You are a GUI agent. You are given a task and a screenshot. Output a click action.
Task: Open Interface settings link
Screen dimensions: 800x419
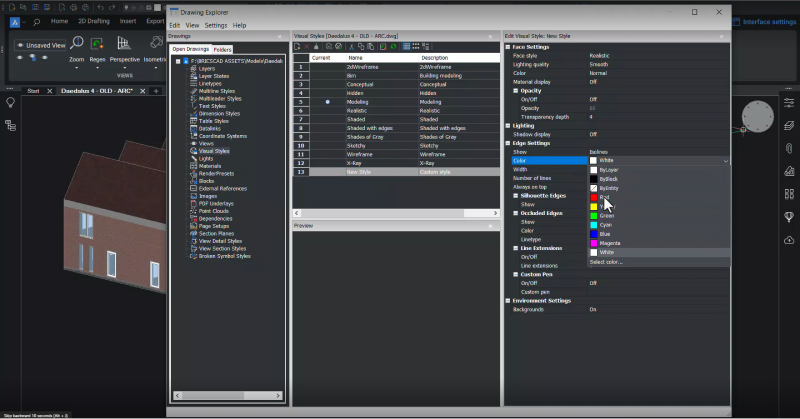tap(764, 21)
